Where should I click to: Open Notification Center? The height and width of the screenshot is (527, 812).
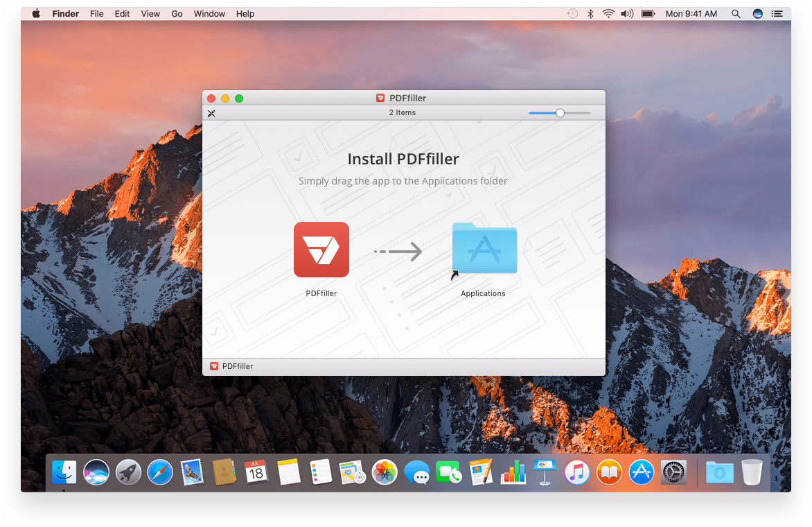pos(777,14)
